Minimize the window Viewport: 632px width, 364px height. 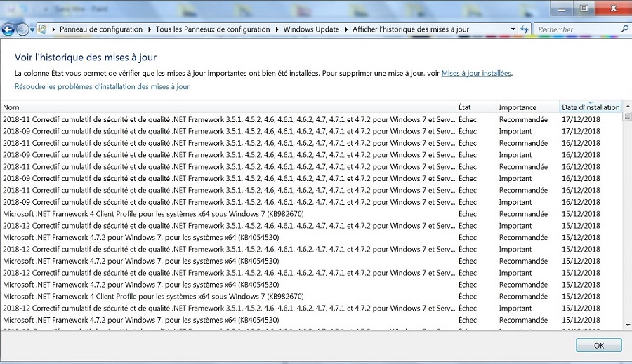point(561,8)
